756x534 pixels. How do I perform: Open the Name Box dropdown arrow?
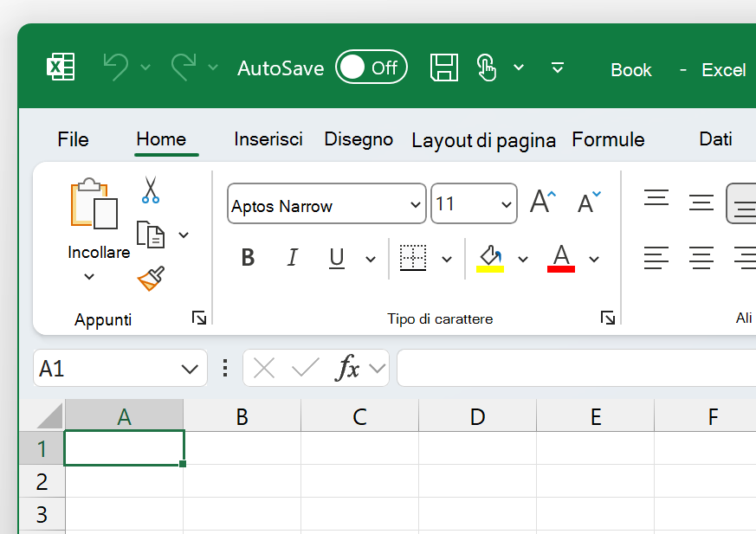[190, 370]
